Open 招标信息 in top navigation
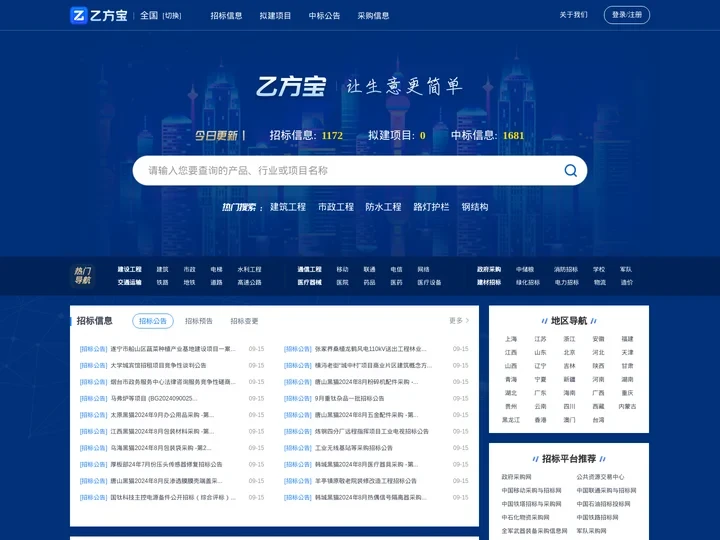Image resolution: width=720 pixels, height=540 pixels. pyautogui.click(x=226, y=16)
